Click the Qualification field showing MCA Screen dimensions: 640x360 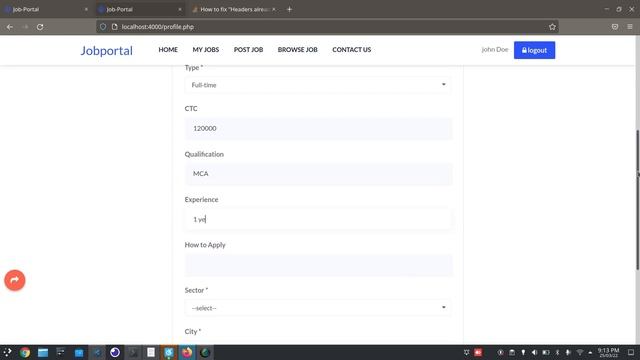[x=318, y=173]
